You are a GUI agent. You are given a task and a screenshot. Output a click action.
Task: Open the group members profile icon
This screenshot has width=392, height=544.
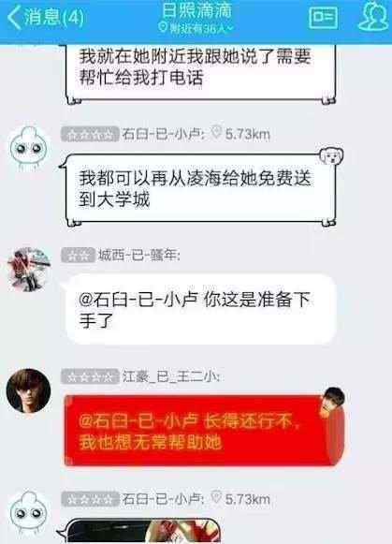tap(373, 17)
